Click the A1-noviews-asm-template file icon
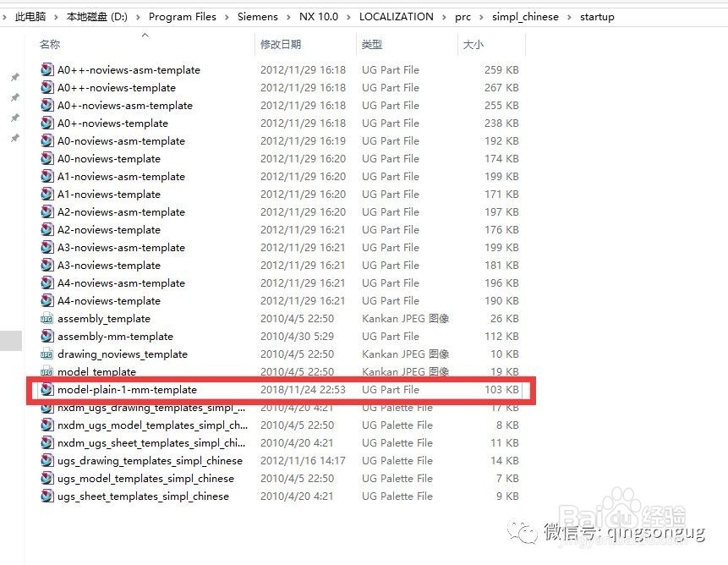 tap(47, 177)
